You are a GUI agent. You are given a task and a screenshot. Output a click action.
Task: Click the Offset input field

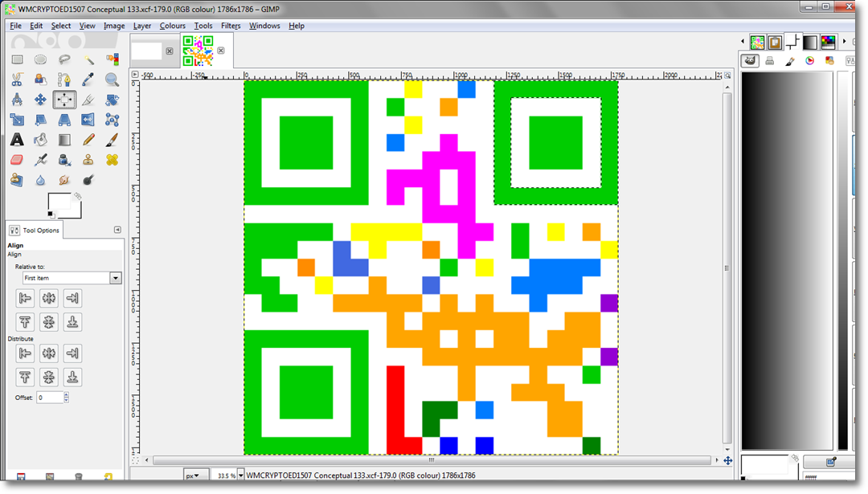50,397
